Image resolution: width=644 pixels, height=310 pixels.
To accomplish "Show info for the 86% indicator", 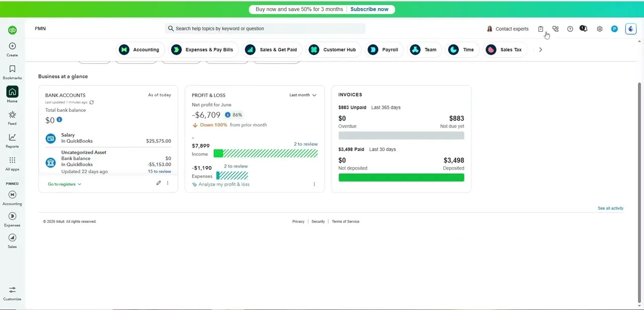I will (x=228, y=115).
